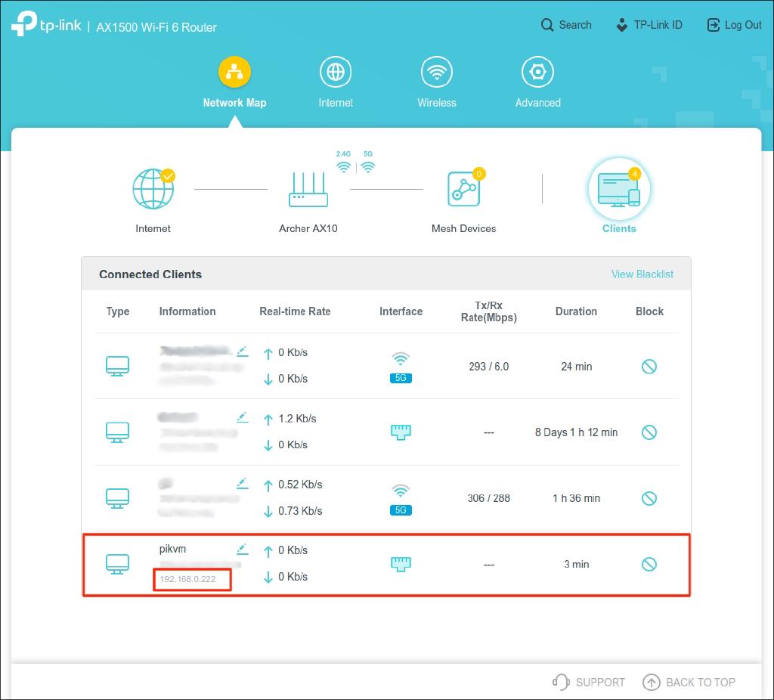The height and width of the screenshot is (700, 774).
Task: Go to the Advanced tab
Action: (x=537, y=83)
